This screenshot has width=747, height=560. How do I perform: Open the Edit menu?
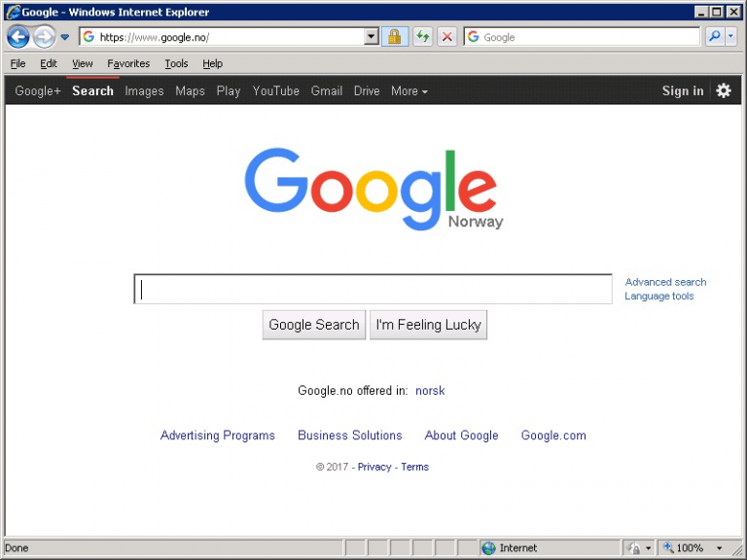coord(48,63)
